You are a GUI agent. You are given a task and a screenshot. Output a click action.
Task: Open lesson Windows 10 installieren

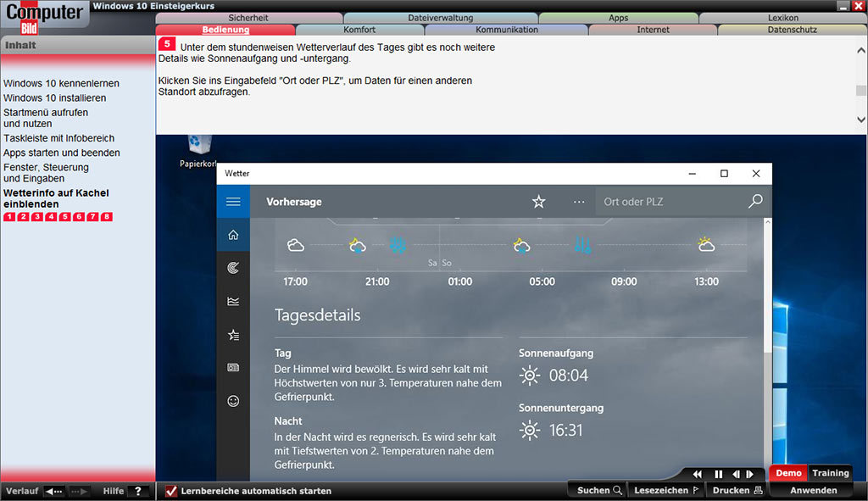point(55,98)
